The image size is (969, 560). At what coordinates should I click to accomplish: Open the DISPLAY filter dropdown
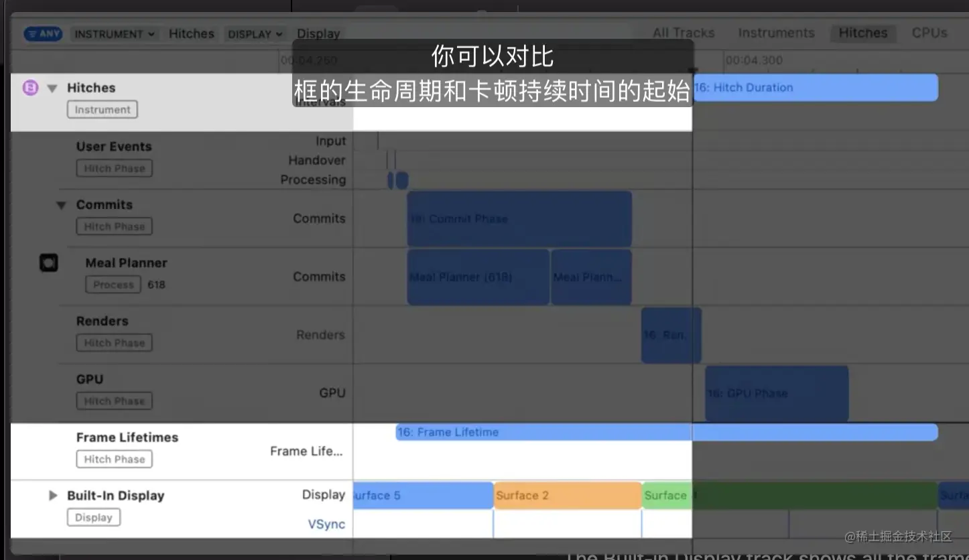(255, 33)
